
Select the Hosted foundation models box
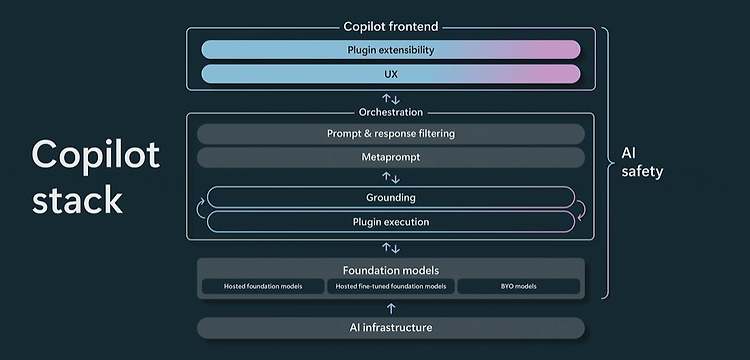(263, 286)
